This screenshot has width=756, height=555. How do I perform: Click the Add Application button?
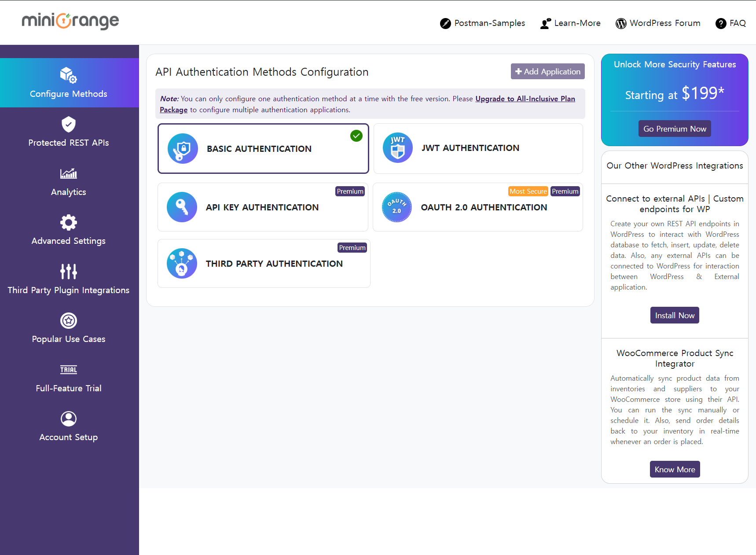[547, 72]
